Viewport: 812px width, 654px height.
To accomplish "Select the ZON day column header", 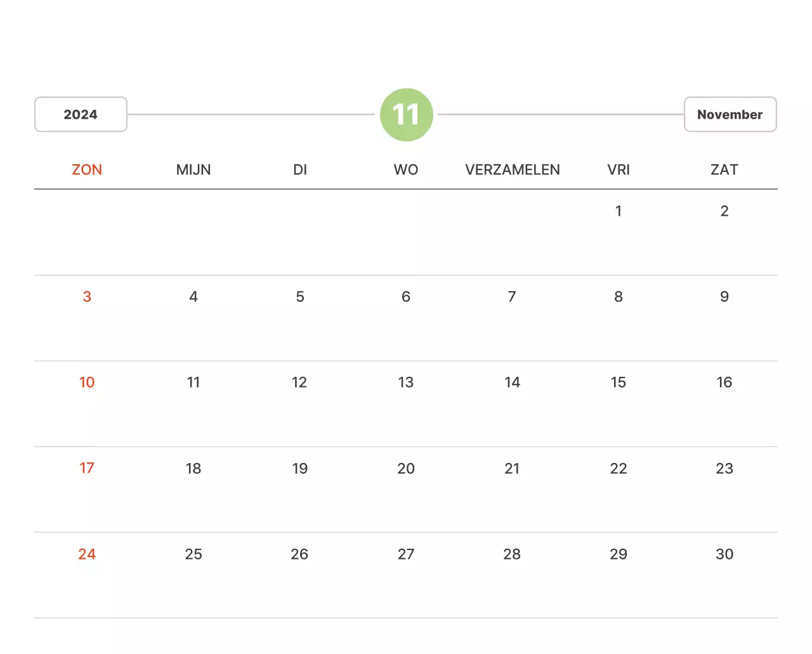I will coord(87,169).
